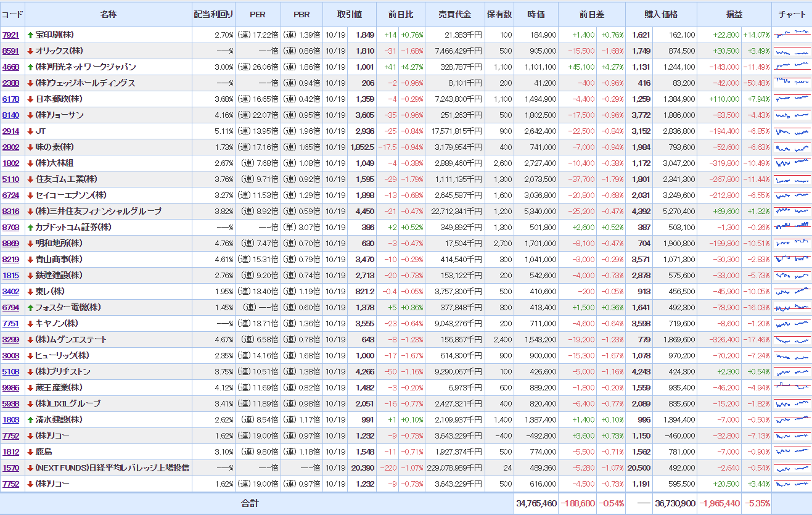Image resolution: width=812 pixels, height=515 pixels.
Task: Click the up arrow next to 清水建設(株)
Action: [30, 420]
